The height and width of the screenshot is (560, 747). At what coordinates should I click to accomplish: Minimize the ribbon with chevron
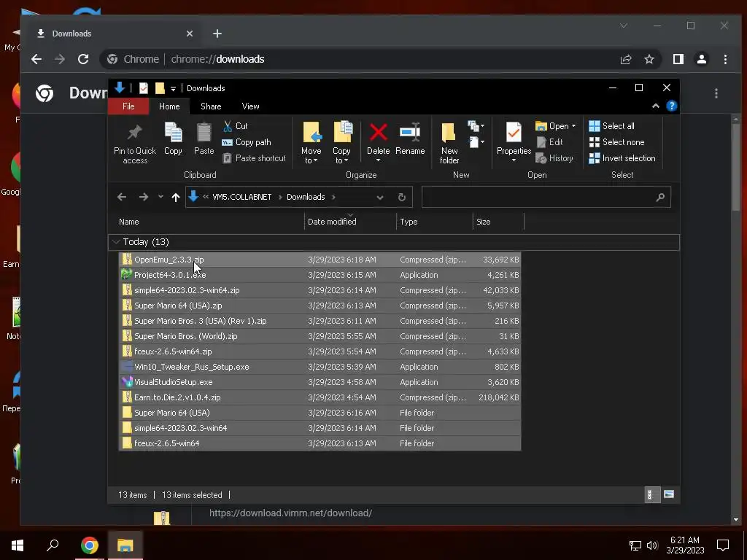(656, 106)
